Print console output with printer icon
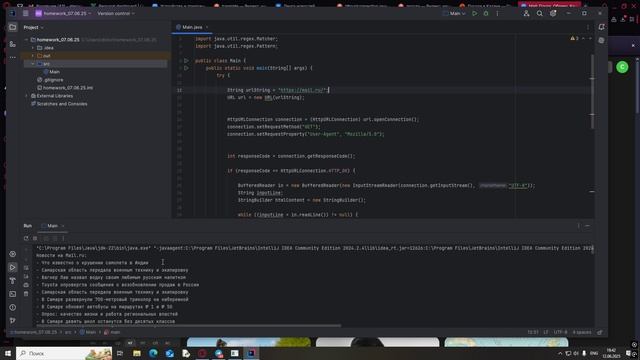This screenshot has height=360, width=640. (26, 285)
